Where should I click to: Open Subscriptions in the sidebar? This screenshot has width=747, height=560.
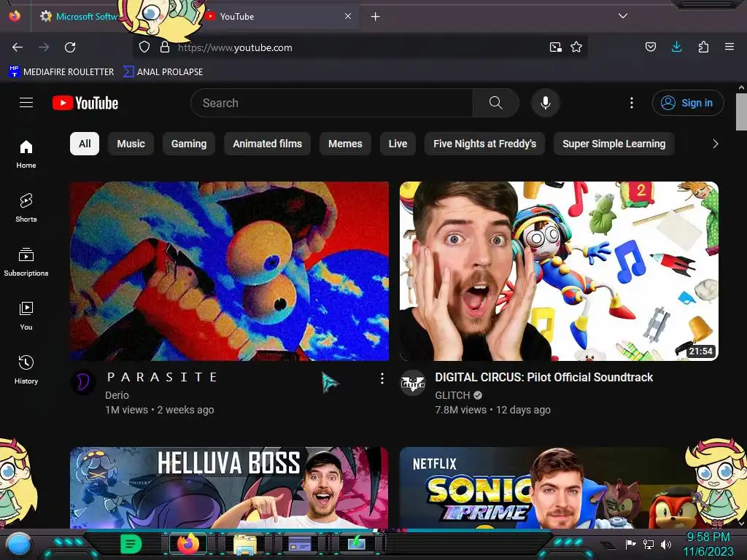tap(26, 262)
